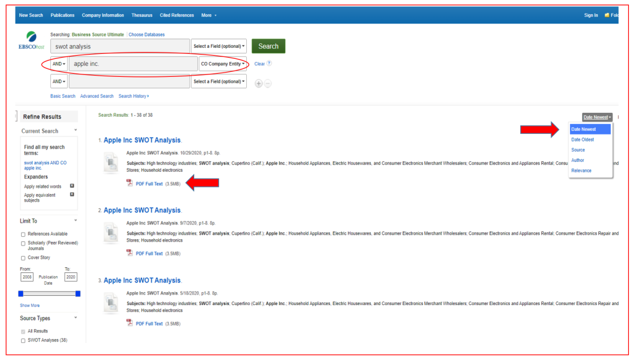635x364 pixels.
Task: Collapse the Limit To section
Action: [75, 221]
